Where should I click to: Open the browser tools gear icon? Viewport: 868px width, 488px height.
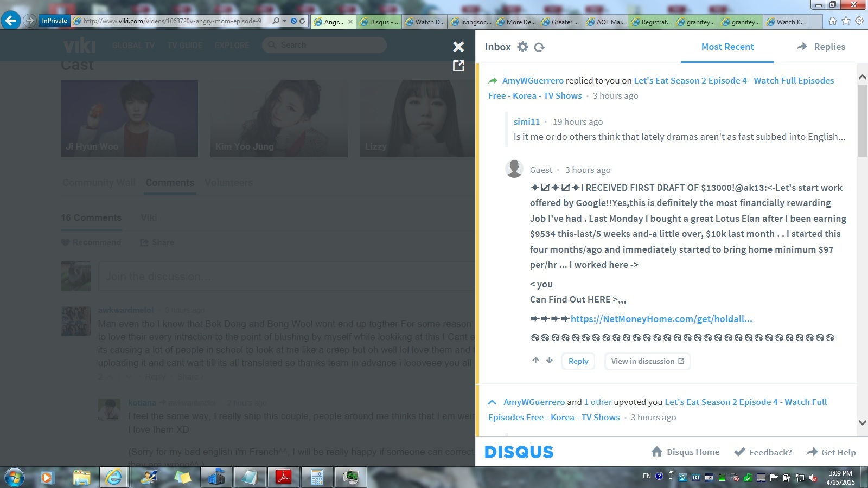click(859, 21)
